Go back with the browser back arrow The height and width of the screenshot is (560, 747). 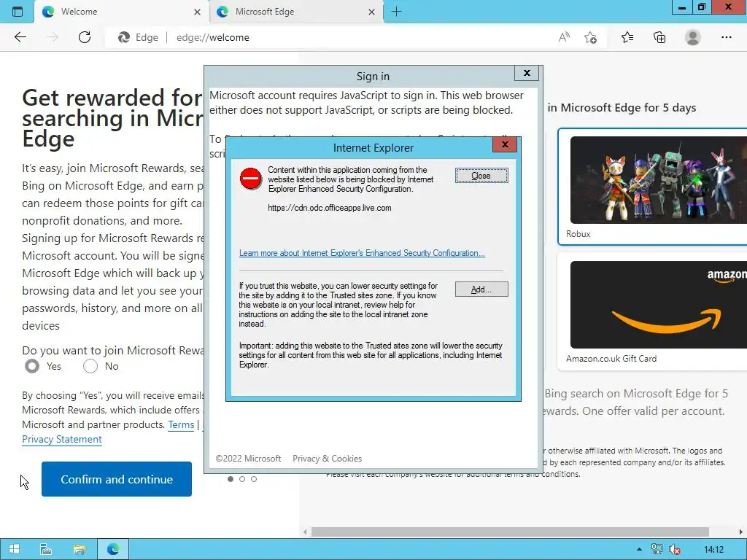point(20,37)
